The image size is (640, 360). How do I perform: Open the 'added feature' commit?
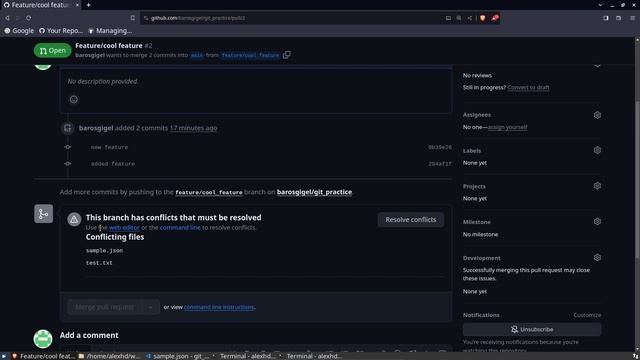[x=113, y=164]
